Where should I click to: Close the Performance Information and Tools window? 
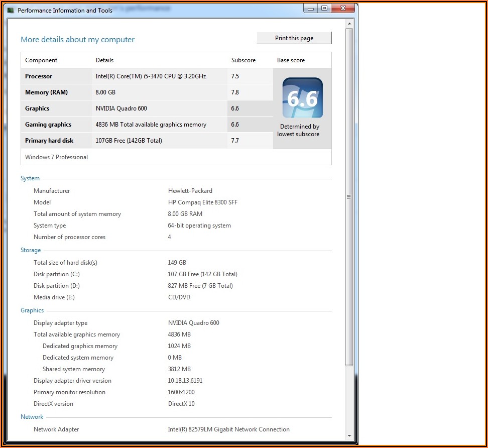pyautogui.click(x=344, y=8)
